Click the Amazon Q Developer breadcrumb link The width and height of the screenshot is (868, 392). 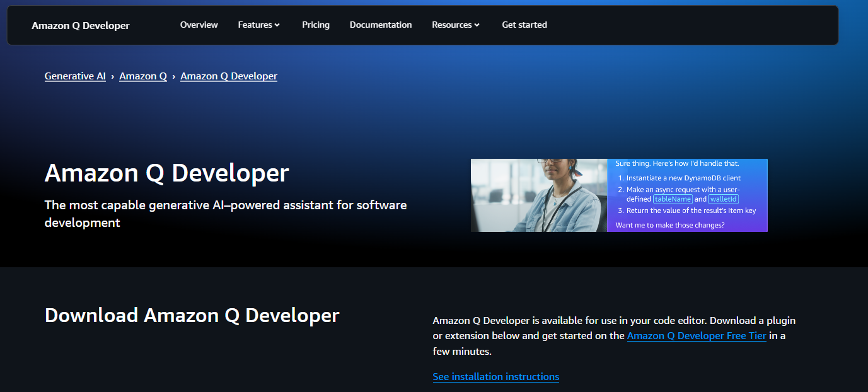[x=229, y=76]
